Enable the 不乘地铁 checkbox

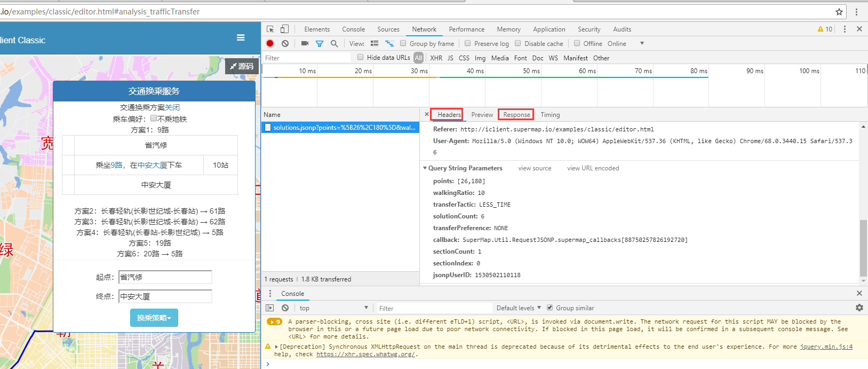(154, 119)
